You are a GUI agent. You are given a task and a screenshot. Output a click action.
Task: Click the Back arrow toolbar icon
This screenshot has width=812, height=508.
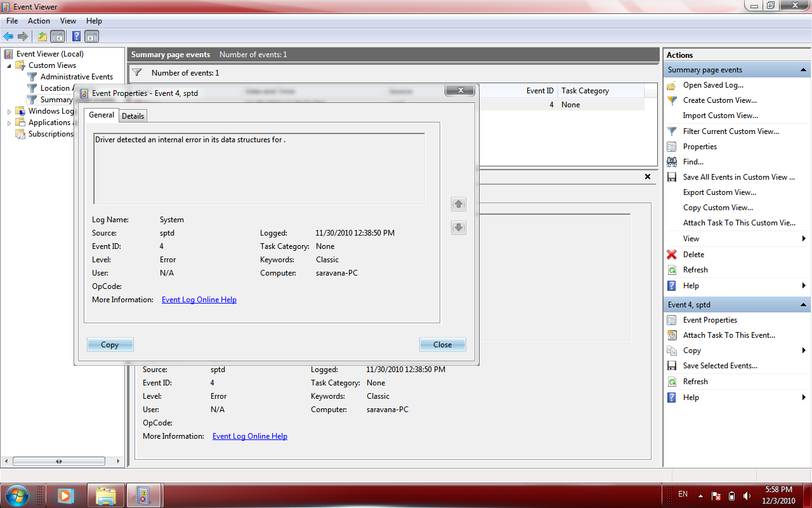[x=8, y=36]
